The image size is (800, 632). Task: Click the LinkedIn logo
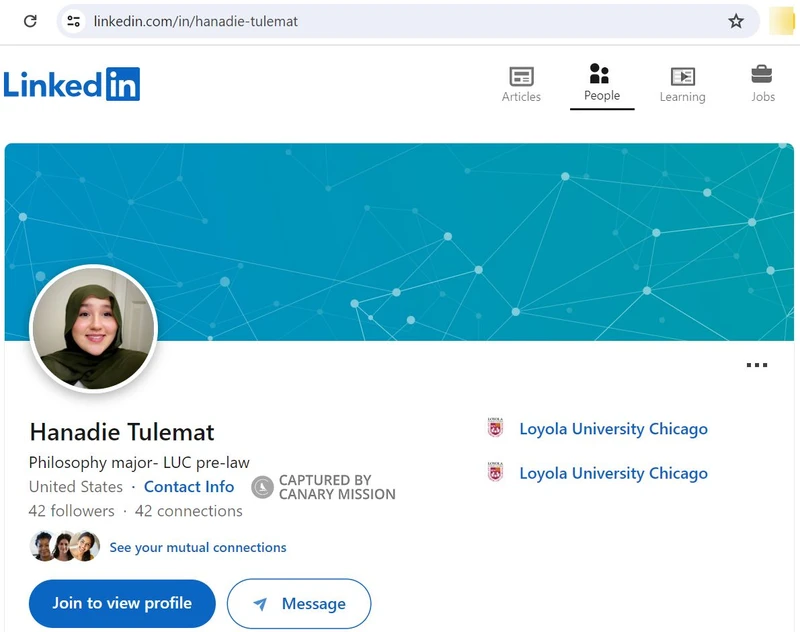point(72,84)
